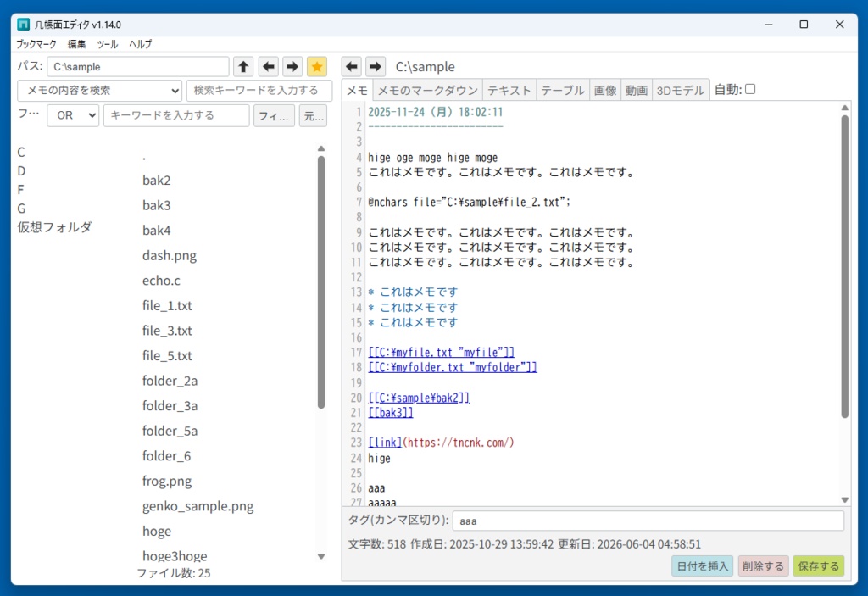Click the 保存する button
868x596 pixels.
[x=818, y=566]
